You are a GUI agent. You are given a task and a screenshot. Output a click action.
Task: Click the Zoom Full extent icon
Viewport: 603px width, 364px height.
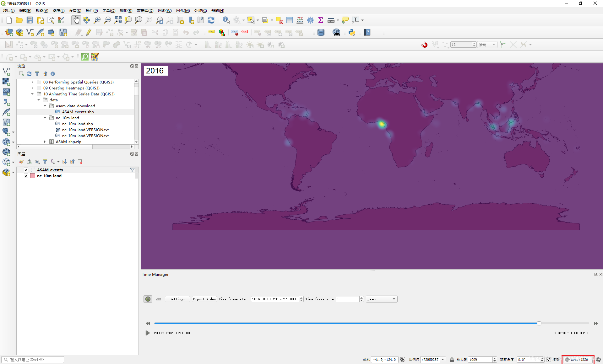point(118,20)
